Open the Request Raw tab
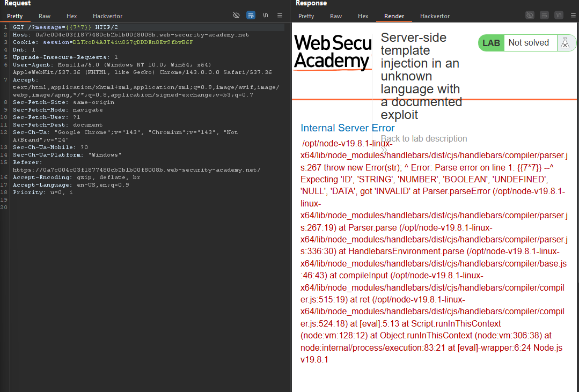Viewport: 579px width, 392px height. 45,16
